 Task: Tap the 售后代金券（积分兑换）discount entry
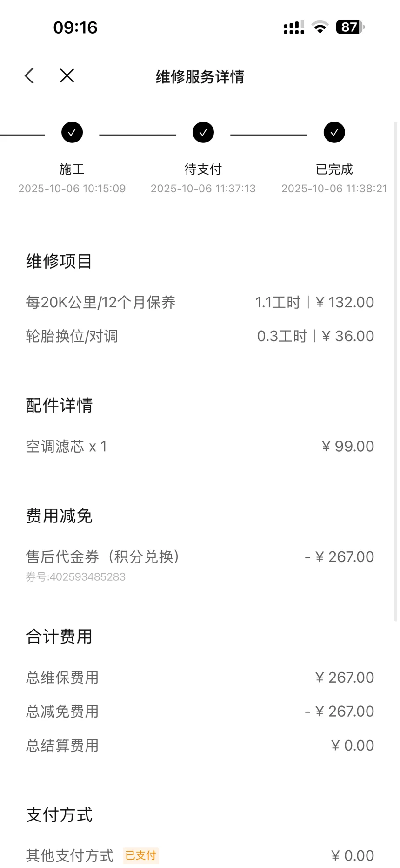pos(103,557)
